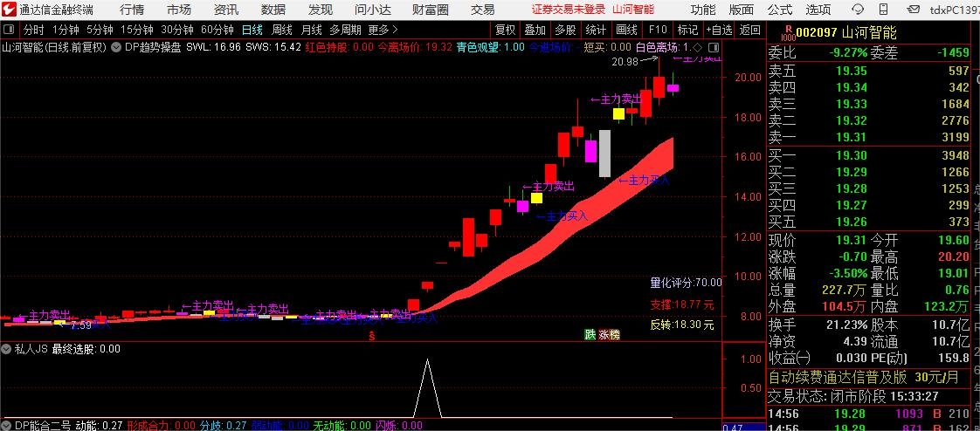Screen dimensions: 980x431
Task: Open the 数据 menu
Action: (x=273, y=10)
